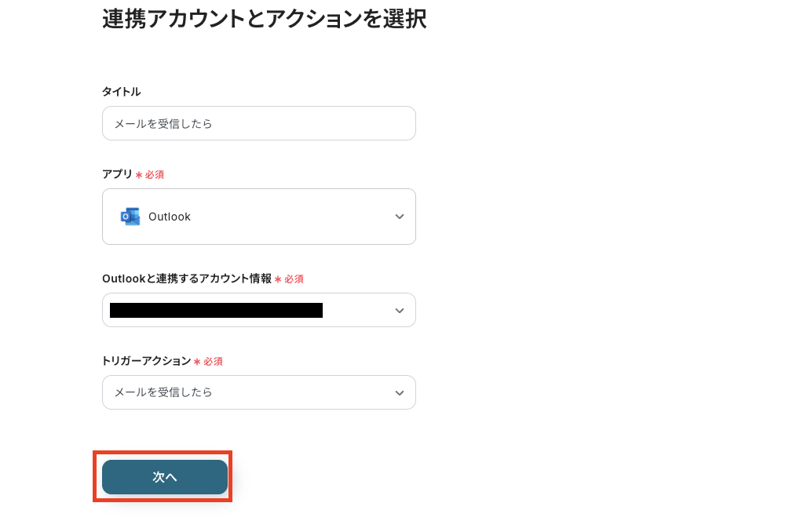Click the heading 連携アカウントとアクションを選択
Screen dimensions: 793x532
pos(263,19)
